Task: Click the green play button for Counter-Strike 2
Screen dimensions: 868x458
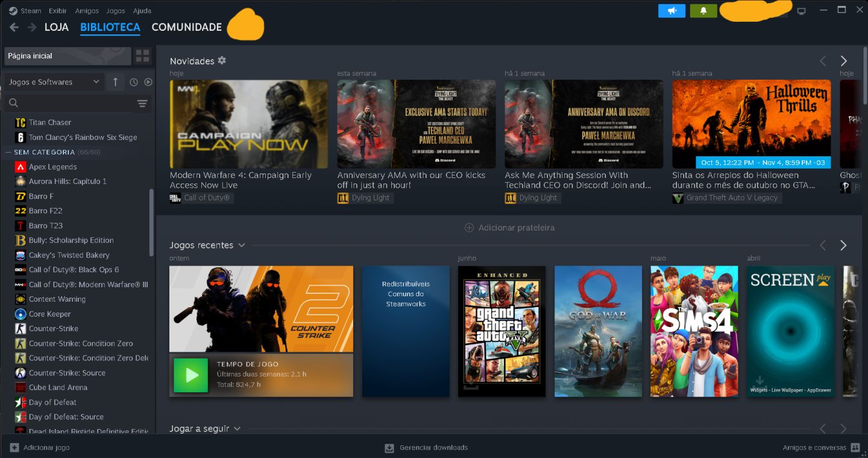Action: (x=191, y=375)
